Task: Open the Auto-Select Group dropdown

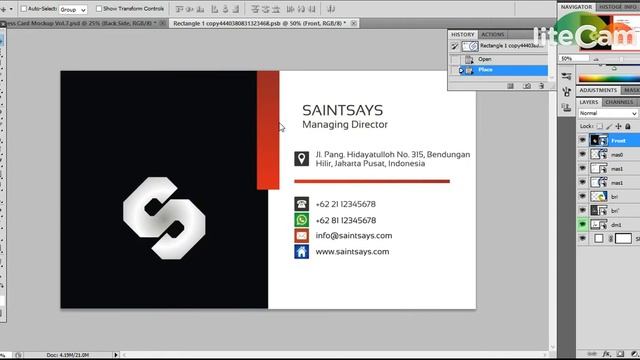Action: pos(73,9)
